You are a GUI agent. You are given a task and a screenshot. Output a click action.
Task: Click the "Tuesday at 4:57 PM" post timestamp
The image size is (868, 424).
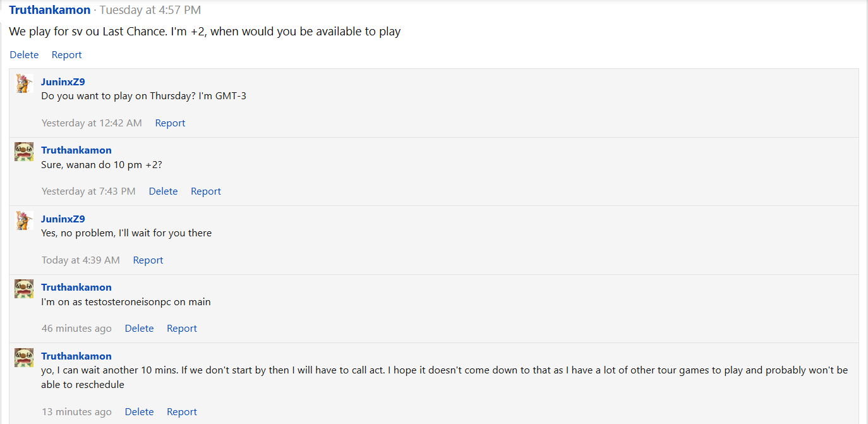(150, 10)
